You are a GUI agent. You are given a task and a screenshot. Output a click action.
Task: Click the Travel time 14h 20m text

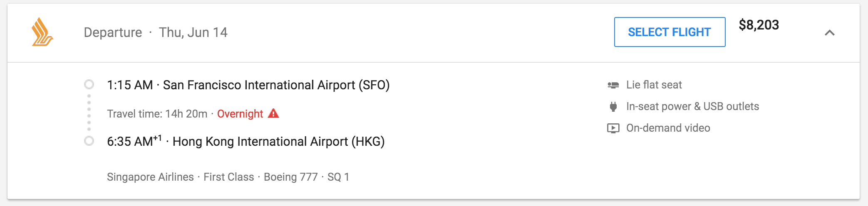(157, 114)
